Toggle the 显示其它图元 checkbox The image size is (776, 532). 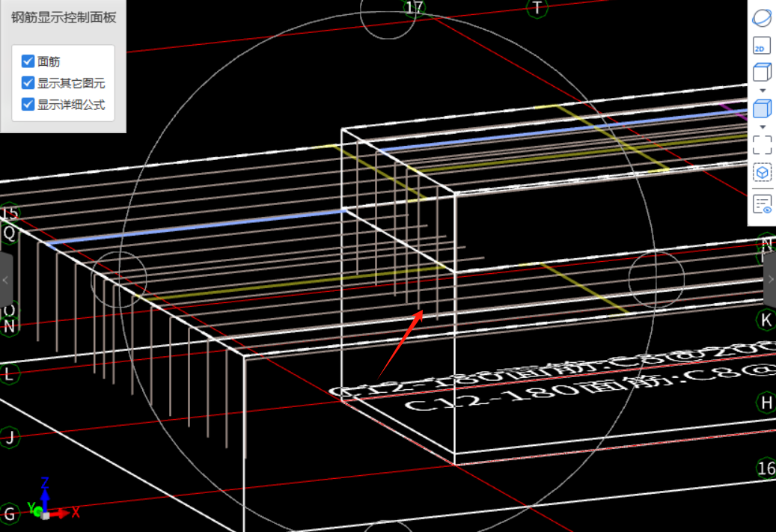click(28, 82)
